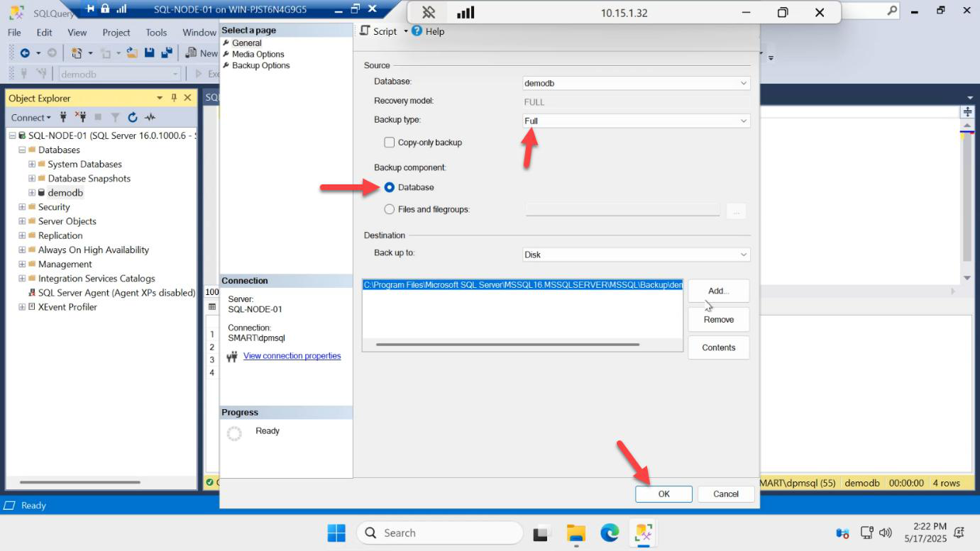Click the Add... destination button
This screenshot has height=551, width=980.
(x=719, y=291)
